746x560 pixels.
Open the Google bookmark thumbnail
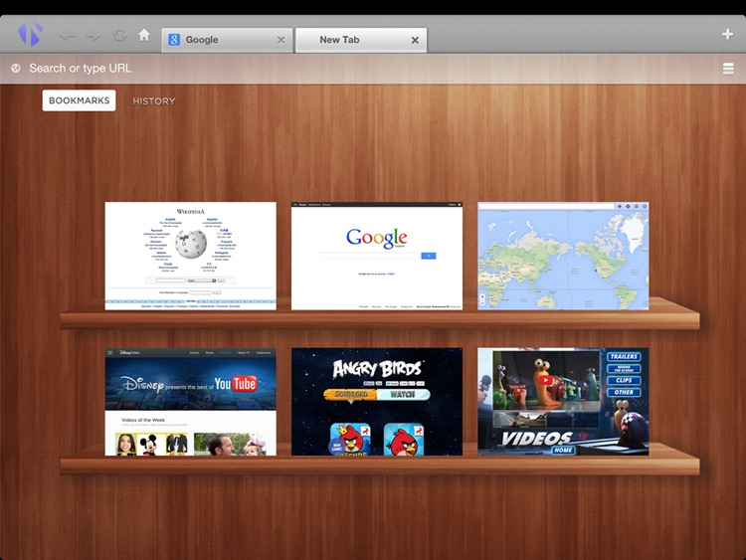point(377,256)
